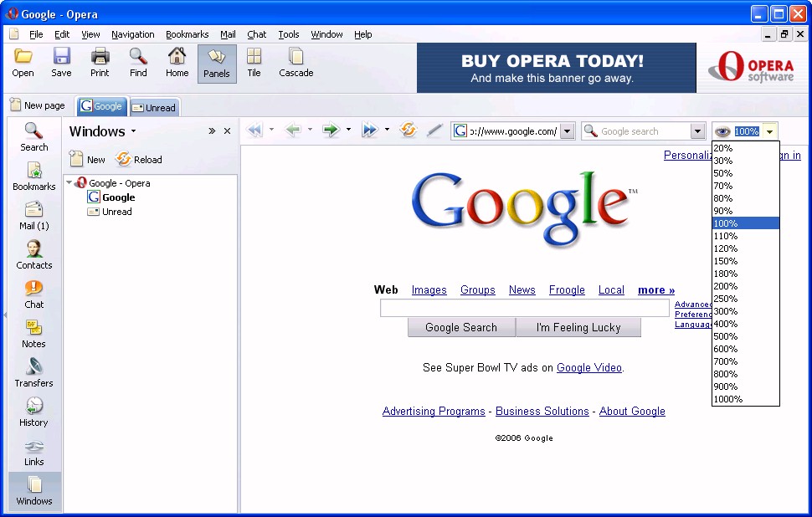Switch to the Google tab
Viewport: 812px width, 517px height.
click(x=101, y=106)
